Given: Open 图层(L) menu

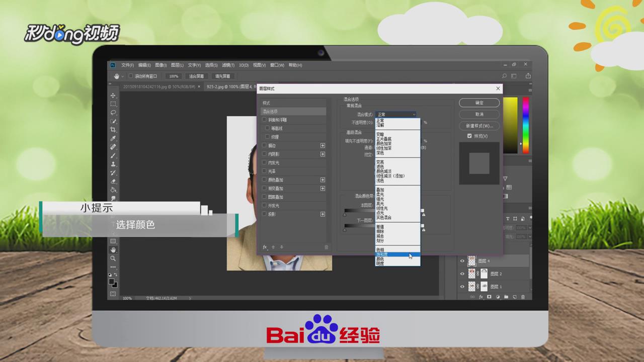Looking at the screenshot, I should point(177,65).
